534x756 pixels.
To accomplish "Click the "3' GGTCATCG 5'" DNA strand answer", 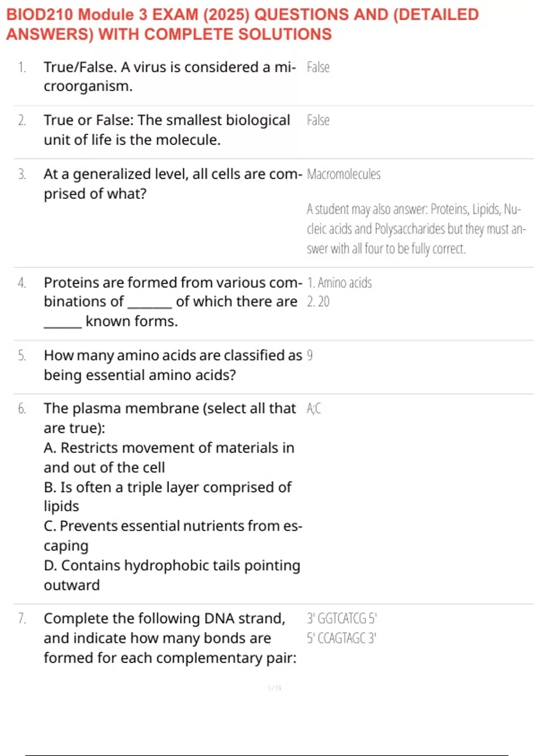I will coord(342,619).
